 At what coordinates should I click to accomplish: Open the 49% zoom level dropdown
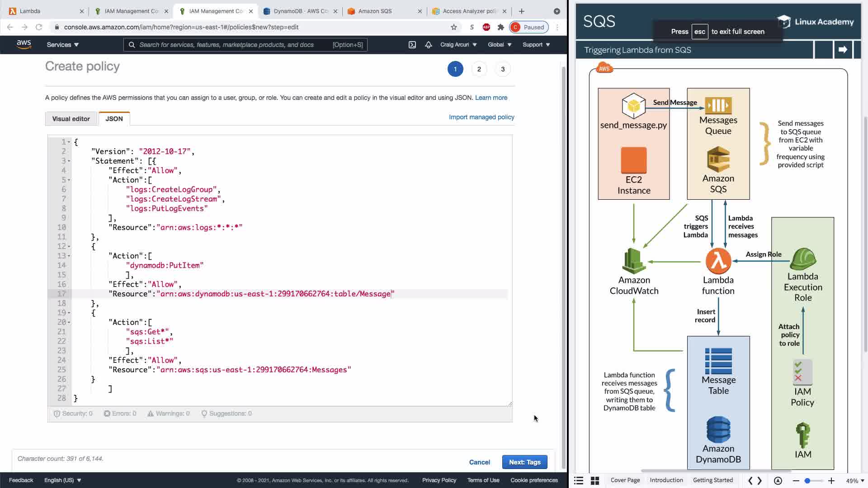(x=855, y=481)
